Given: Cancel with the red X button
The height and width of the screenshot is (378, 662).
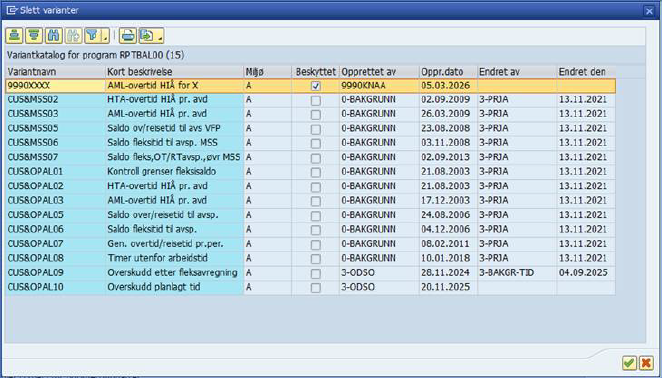Looking at the screenshot, I should [x=646, y=363].
